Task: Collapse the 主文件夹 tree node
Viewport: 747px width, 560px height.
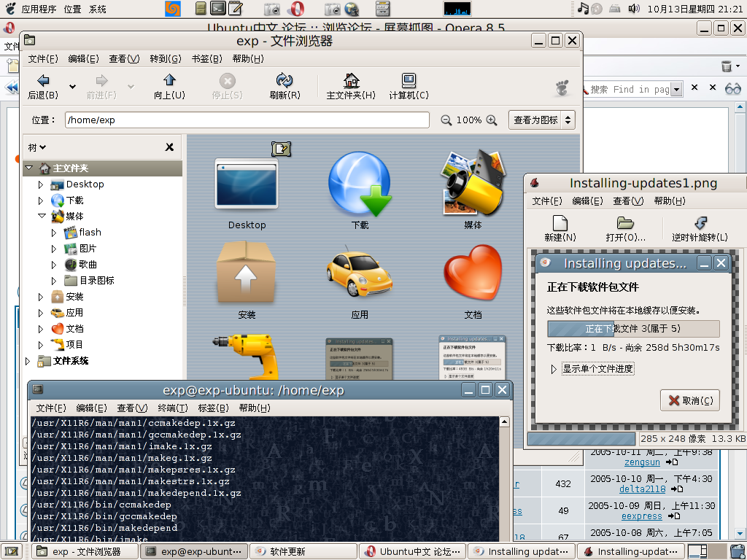Action: pos(29,168)
